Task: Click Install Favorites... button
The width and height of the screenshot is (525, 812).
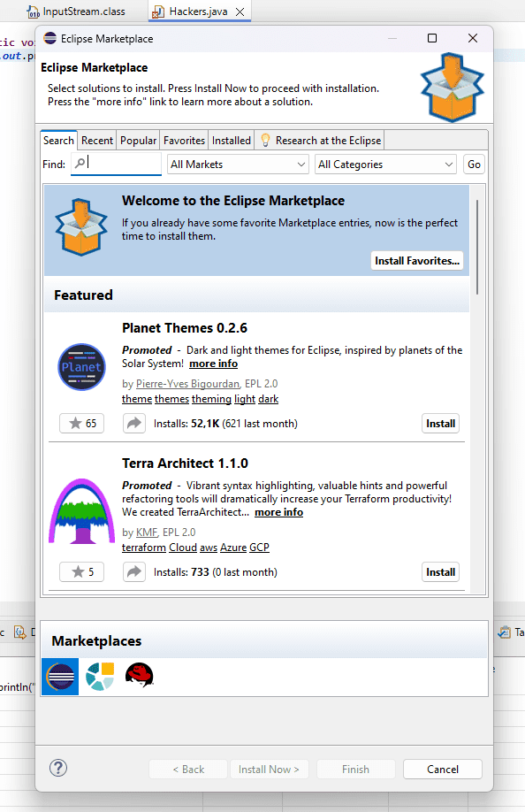Action: click(x=417, y=260)
